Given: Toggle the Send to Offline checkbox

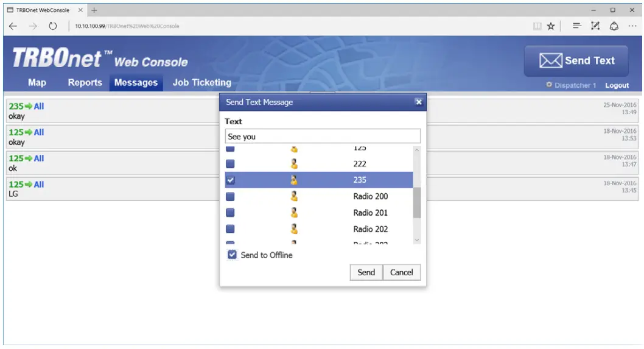Looking at the screenshot, I should 232,255.
